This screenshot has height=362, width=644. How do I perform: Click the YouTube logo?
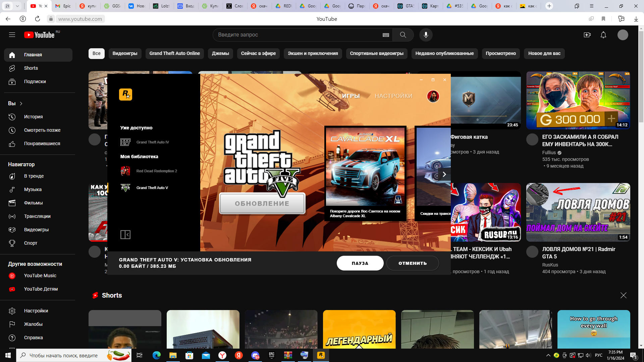(x=39, y=35)
